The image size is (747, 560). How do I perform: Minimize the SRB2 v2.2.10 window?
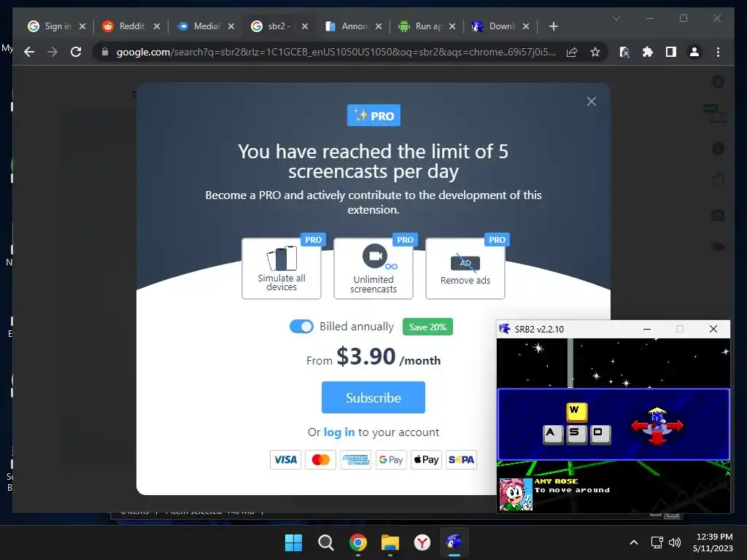(647, 329)
